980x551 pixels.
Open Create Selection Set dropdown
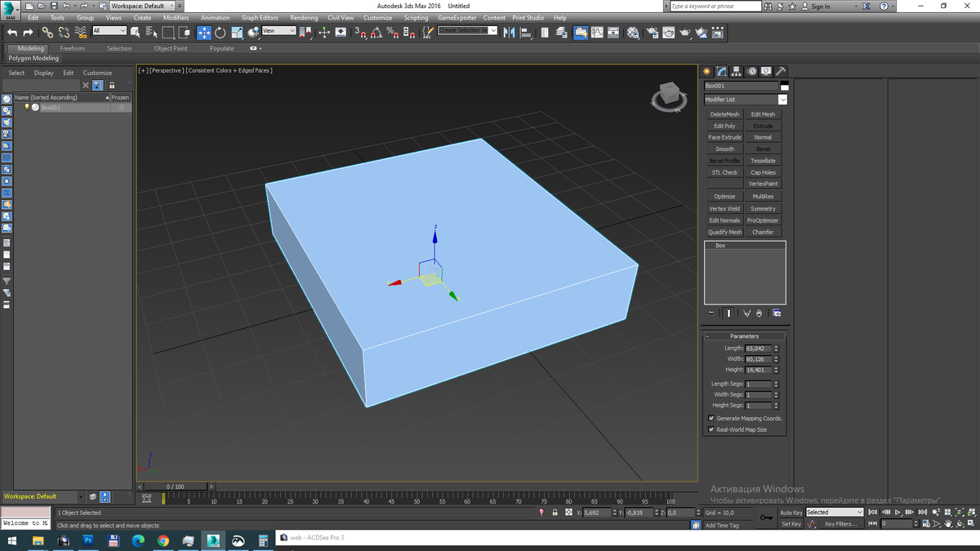467,31
